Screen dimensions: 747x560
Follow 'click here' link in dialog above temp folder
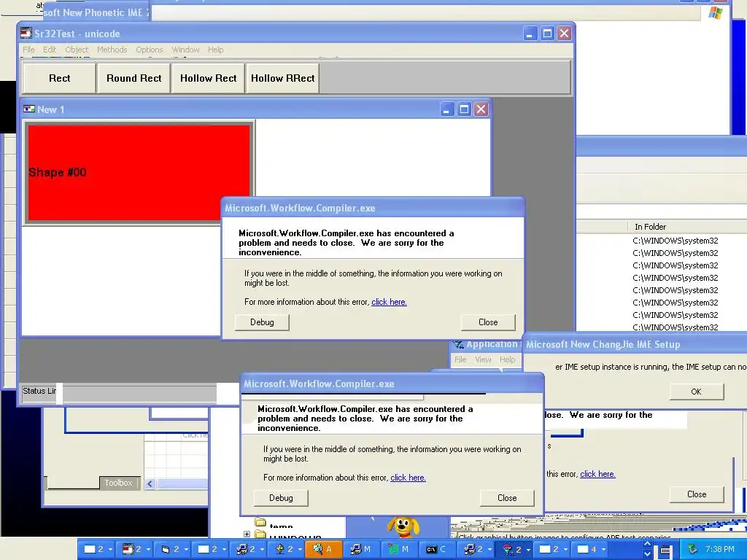point(408,478)
